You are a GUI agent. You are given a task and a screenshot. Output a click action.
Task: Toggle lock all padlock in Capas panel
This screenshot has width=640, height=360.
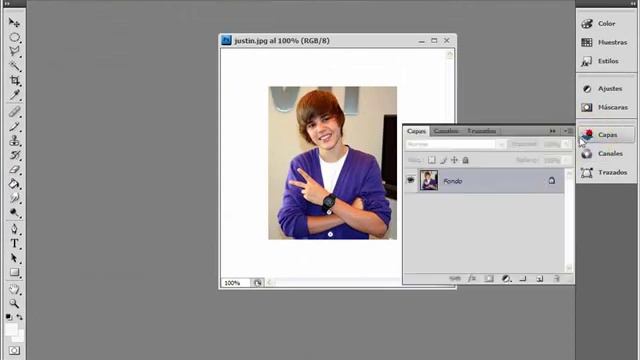pos(465,160)
